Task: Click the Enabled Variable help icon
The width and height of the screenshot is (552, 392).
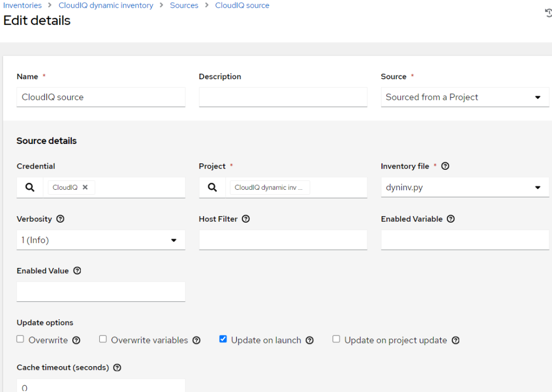Action: pos(451,219)
